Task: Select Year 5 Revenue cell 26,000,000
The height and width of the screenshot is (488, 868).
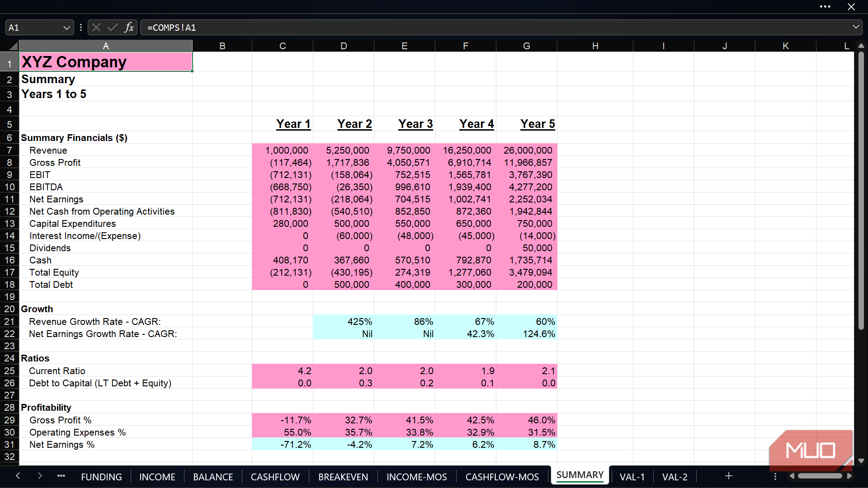Action: point(527,150)
